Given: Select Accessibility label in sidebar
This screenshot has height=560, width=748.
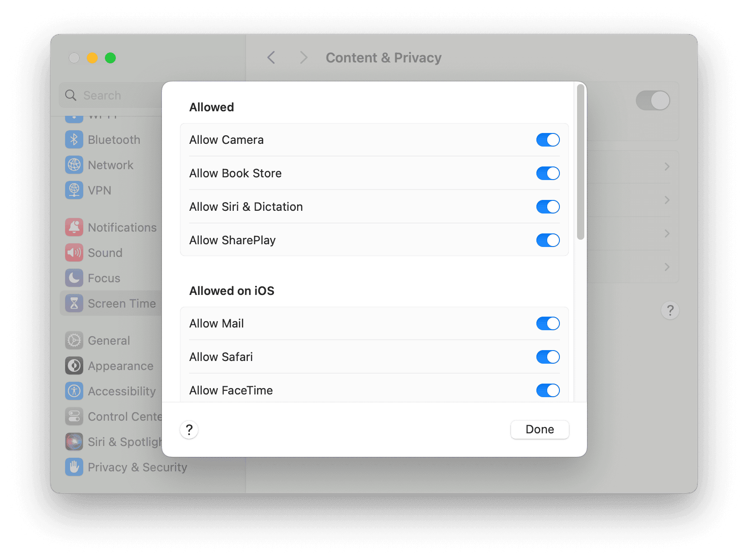Looking at the screenshot, I should click(x=122, y=391).
